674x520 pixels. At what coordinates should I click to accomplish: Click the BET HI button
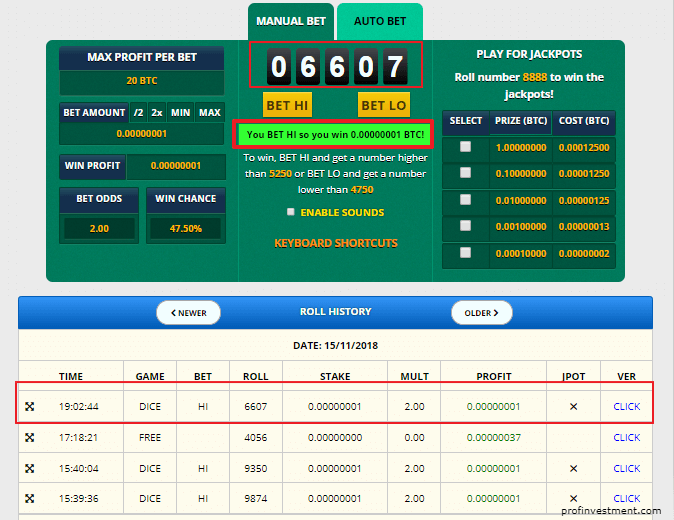pyautogui.click(x=287, y=105)
